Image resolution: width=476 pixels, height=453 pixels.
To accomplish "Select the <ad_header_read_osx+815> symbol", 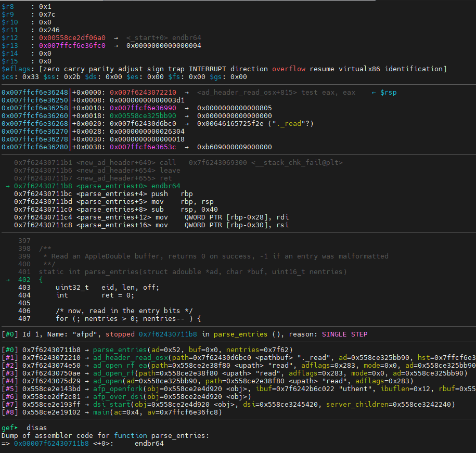I will [247, 93].
